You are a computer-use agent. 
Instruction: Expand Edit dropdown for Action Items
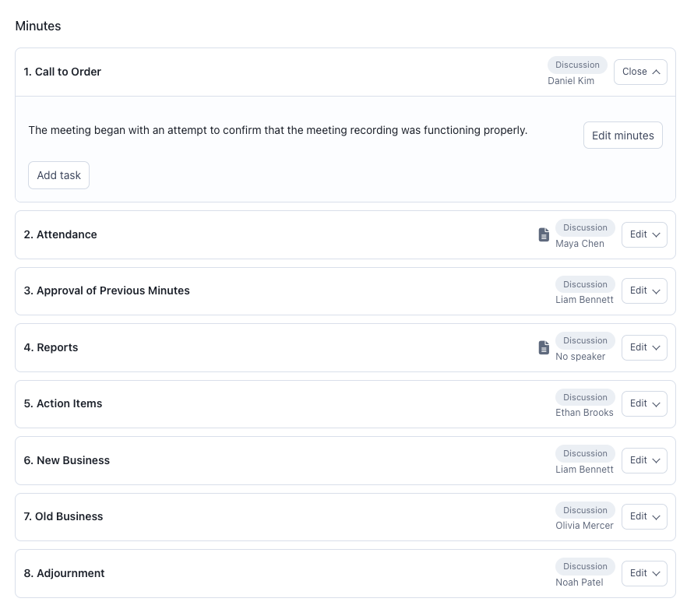point(644,404)
